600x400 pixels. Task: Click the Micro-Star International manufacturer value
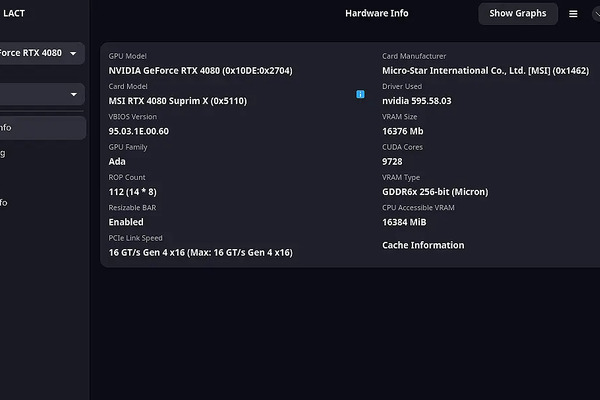[471, 71]
